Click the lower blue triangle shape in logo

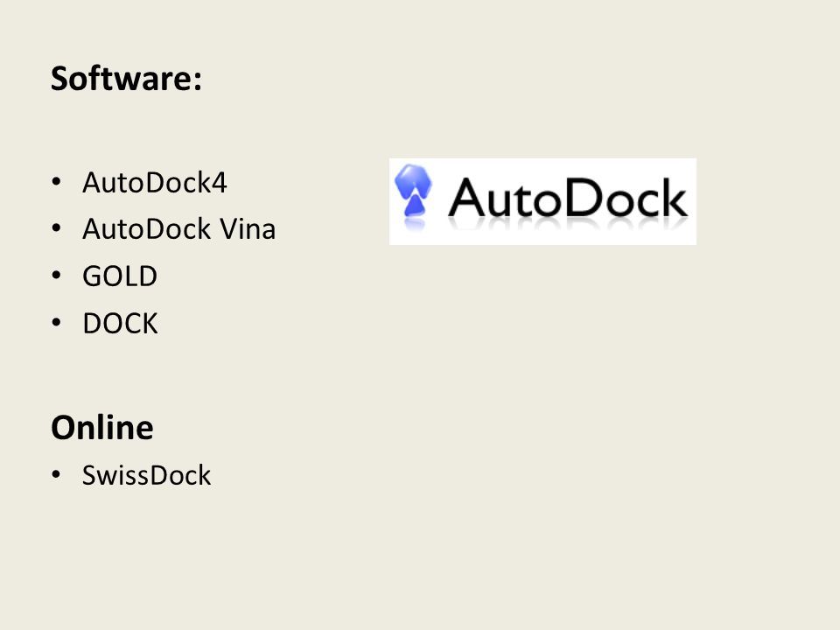pyautogui.click(x=414, y=206)
